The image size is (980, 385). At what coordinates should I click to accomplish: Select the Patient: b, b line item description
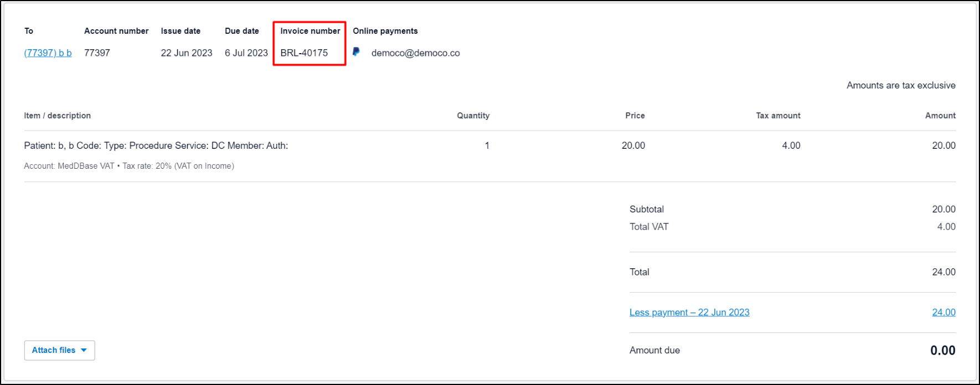[x=156, y=145]
